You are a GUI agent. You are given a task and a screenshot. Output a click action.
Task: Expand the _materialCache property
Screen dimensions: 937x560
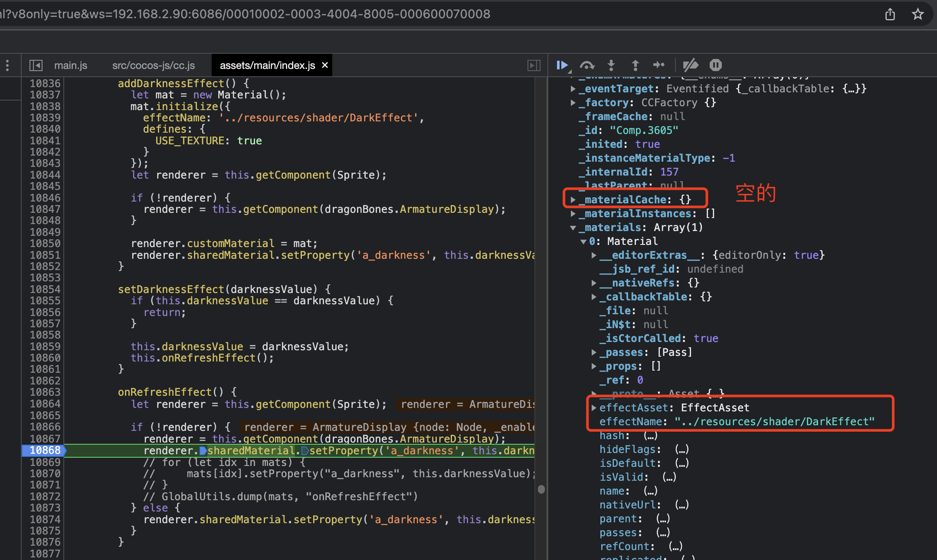pos(573,200)
